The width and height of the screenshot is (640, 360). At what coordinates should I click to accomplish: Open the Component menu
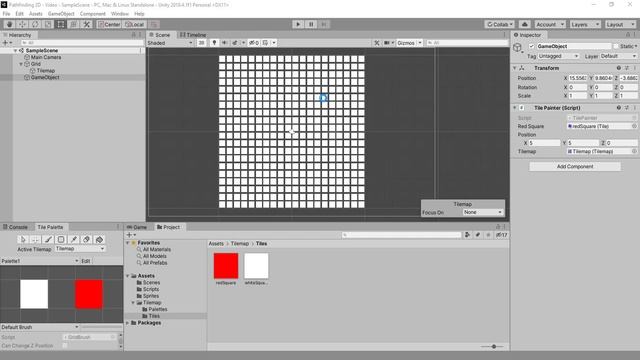[92, 14]
